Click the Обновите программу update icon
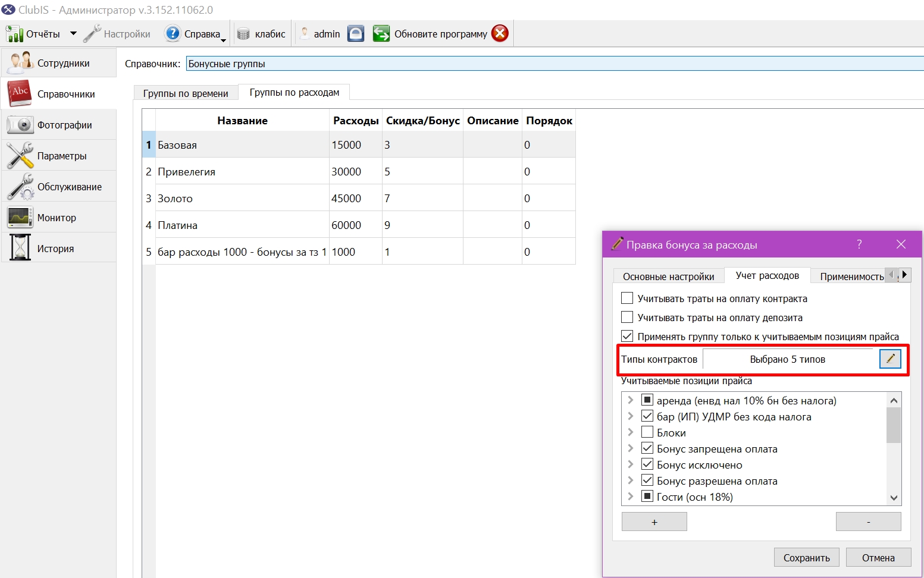 [x=381, y=34]
